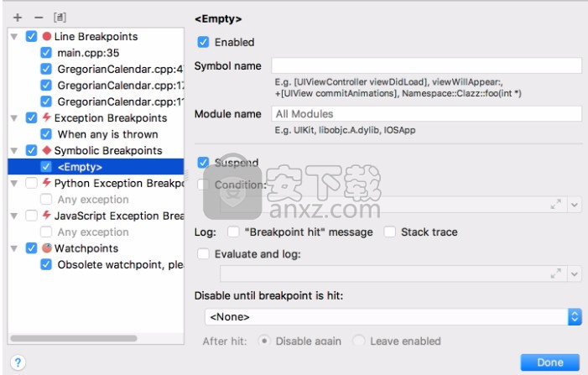Collapse the Line Breakpoints tree group
Viewport: 588px width, 375px height.
tap(14, 37)
